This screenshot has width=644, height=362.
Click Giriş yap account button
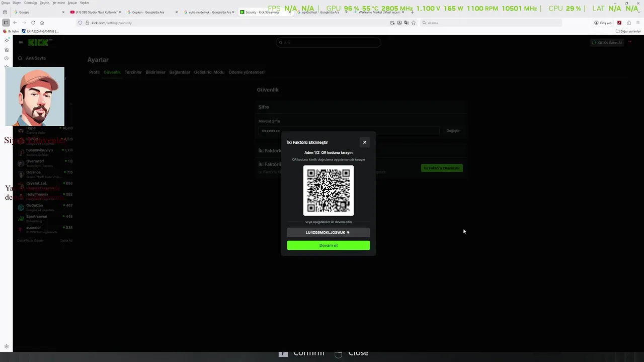[603, 23]
